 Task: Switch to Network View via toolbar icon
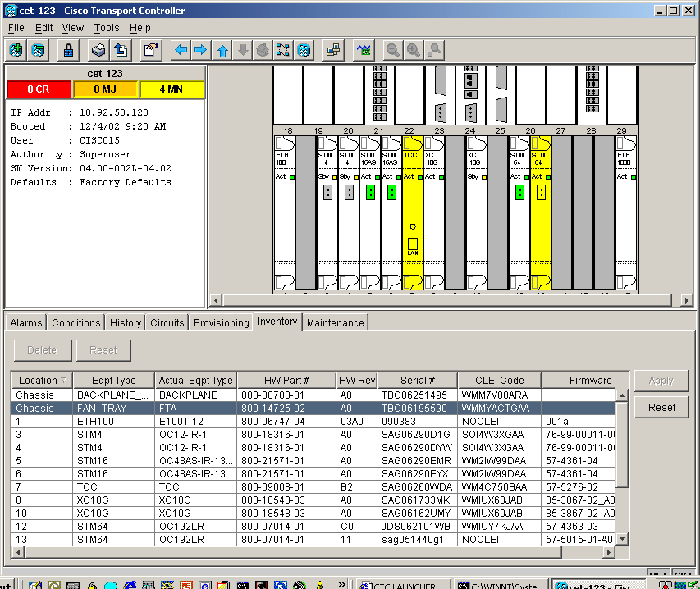tap(283, 50)
